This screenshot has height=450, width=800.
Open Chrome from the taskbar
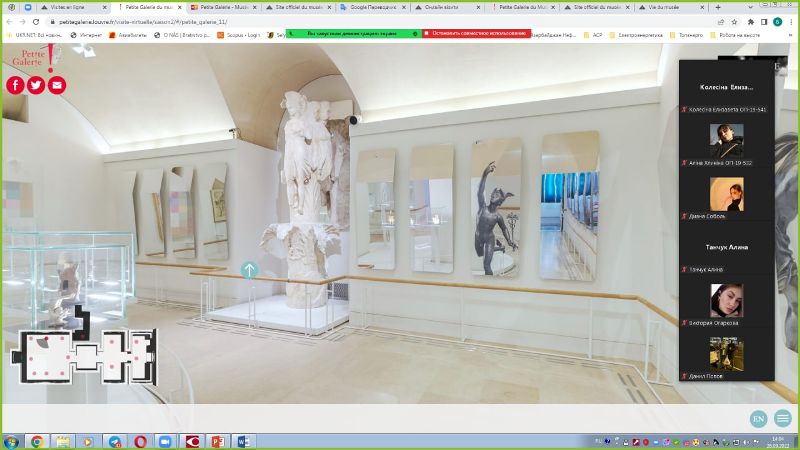(37, 441)
